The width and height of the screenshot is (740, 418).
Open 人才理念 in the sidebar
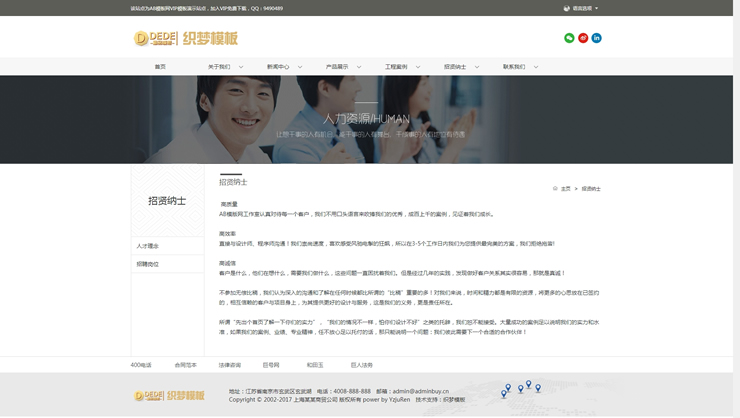tap(148, 246)
